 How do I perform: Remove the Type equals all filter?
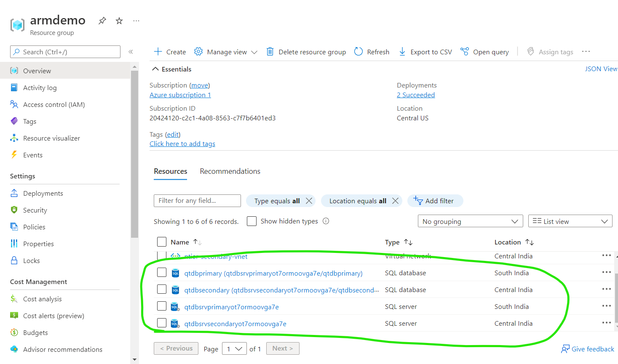pyautogui.click(x=309, y=201)
